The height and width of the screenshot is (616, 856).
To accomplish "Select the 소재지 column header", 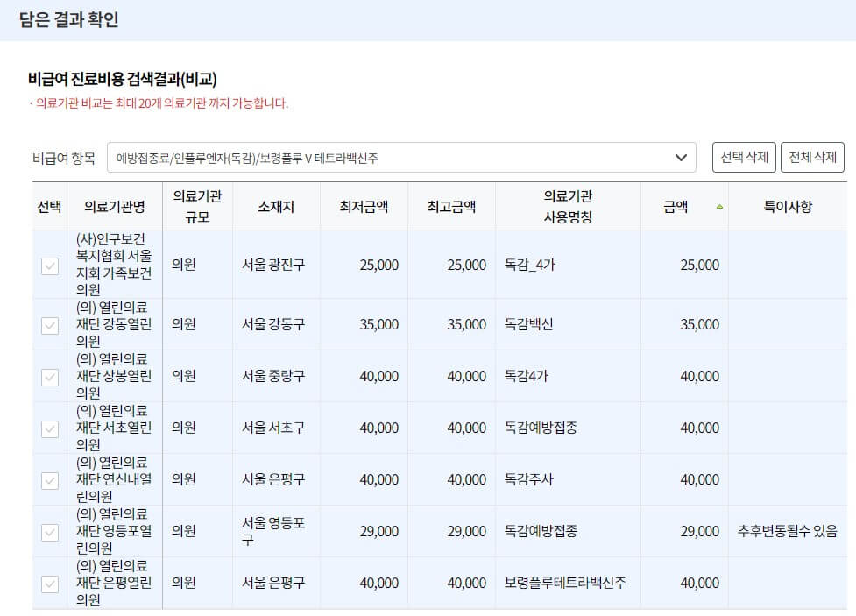I will 276,205.
